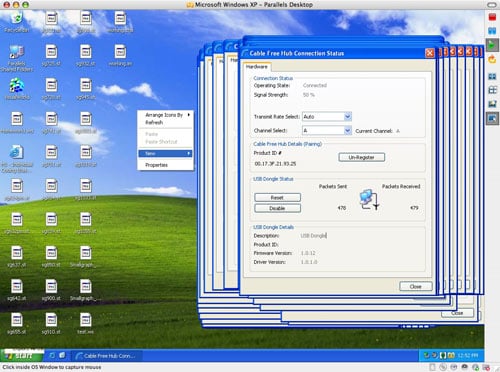Click the network computers icon between packet counts
The height and width of the screenshot is (372, 500).
(369, 200)
